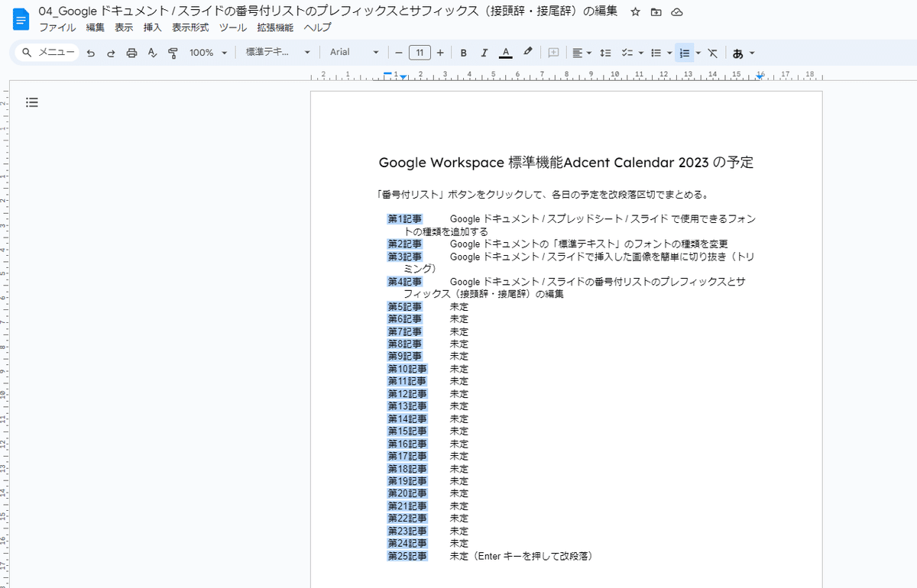Image resolution: width=917 pixels, height=588 pixels.
Task: Click the list prefix 第10記事
Action: [407, 369]
